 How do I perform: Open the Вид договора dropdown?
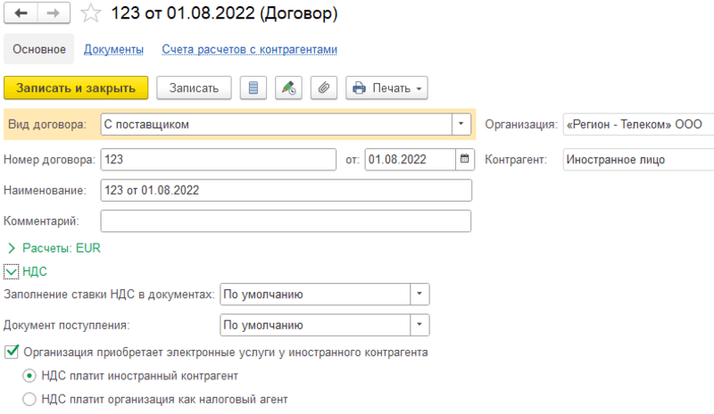pos(461,125)
